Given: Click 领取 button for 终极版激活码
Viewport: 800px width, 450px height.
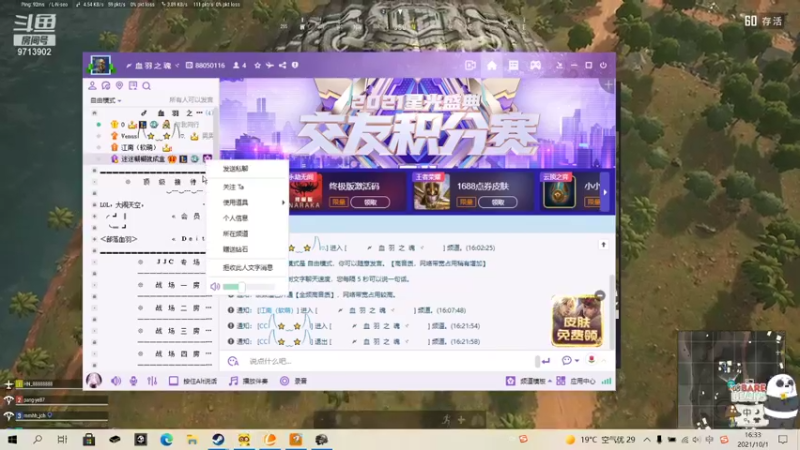Looking at the screenshot, I should click(370, 203).
